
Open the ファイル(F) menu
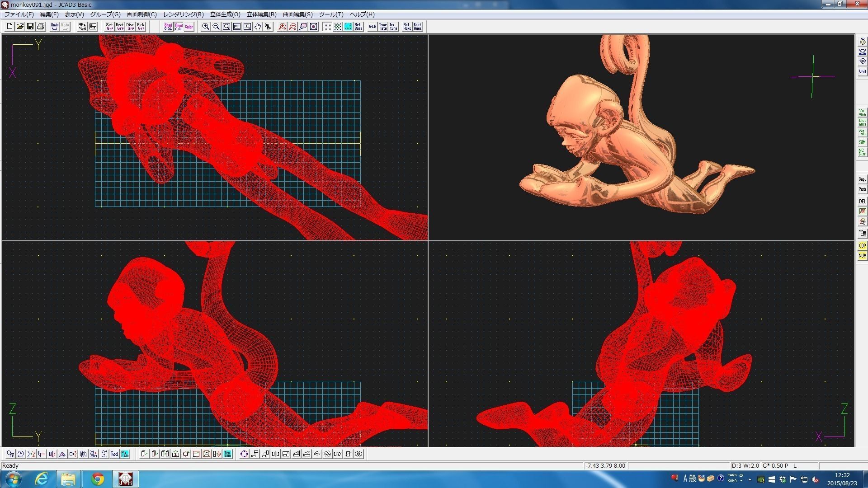19,14
